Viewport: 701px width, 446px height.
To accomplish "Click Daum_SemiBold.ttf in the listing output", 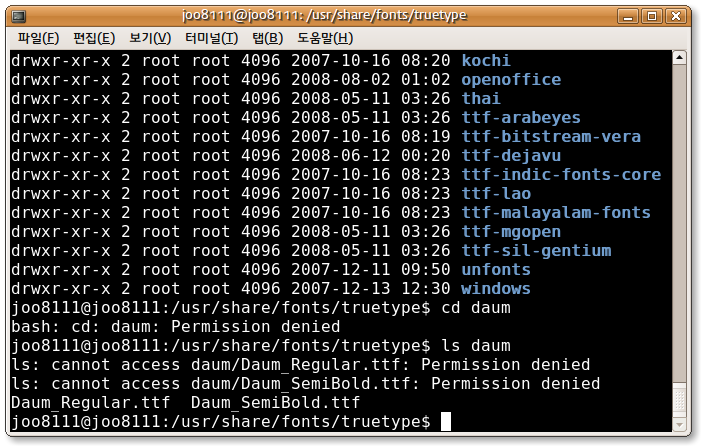I will click(275, 403).
